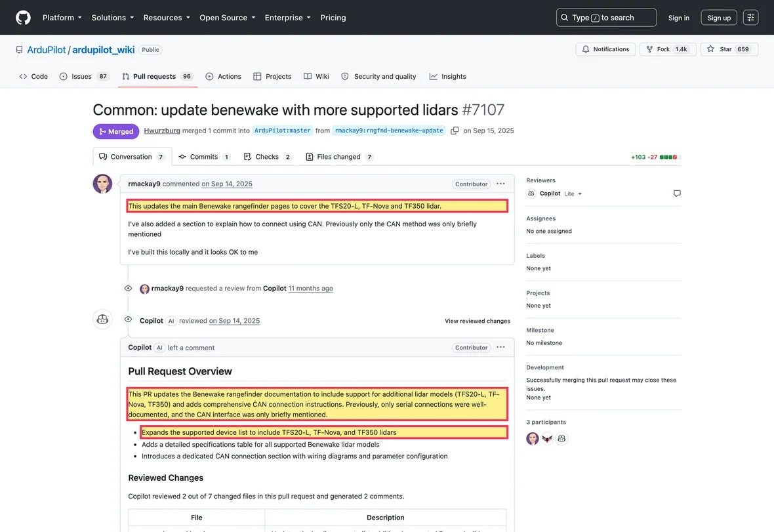Open the Copilot participant avatar

tap(561, 438)
